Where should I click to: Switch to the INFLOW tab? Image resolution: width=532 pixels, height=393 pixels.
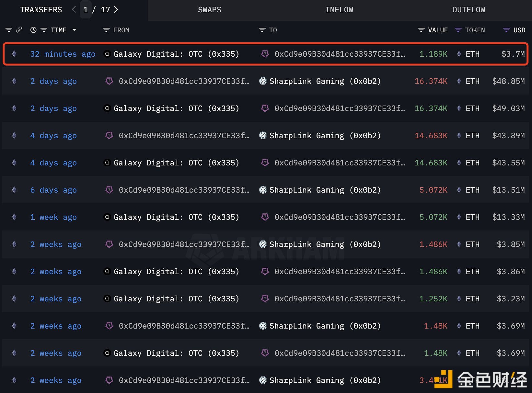pyautogui.click(x=339, y=10)
